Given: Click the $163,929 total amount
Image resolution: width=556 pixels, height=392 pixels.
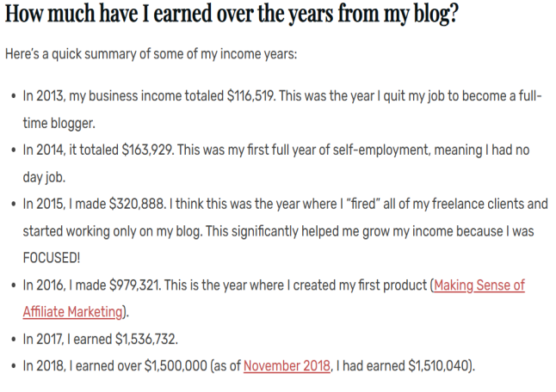Looking at the screenshot, I should (147, 150).
